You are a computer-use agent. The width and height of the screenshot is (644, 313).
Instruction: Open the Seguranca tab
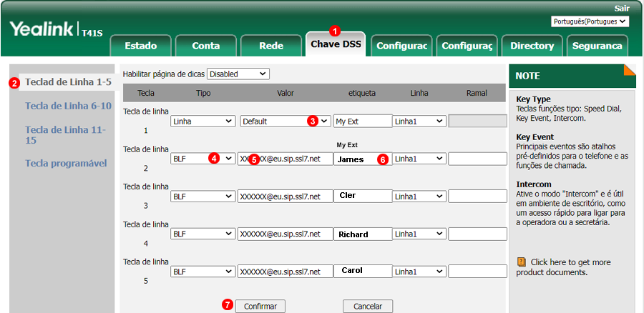597,46
